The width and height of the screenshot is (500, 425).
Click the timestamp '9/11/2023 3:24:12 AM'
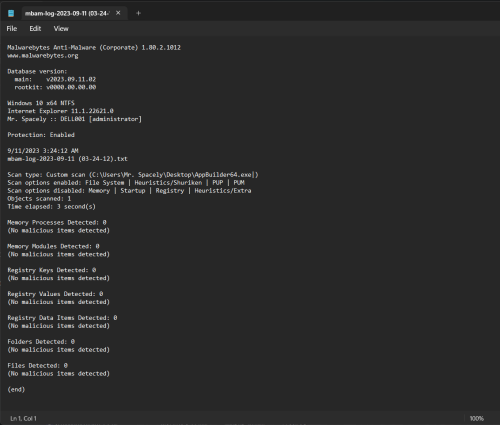click(x=43, y=151)
